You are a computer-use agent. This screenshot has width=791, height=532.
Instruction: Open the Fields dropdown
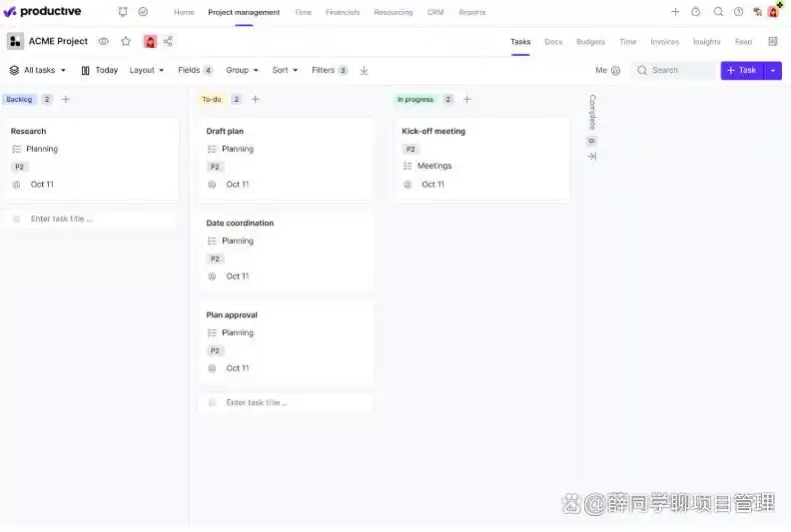[195, 70]
